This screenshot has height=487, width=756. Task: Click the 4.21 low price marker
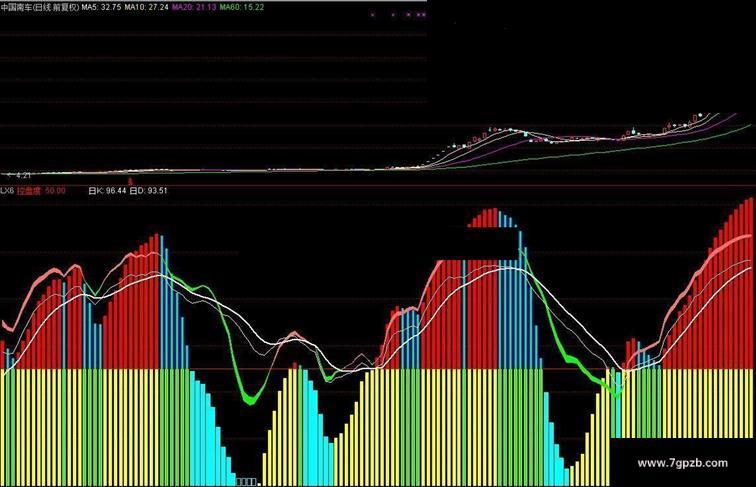point(19,176)
